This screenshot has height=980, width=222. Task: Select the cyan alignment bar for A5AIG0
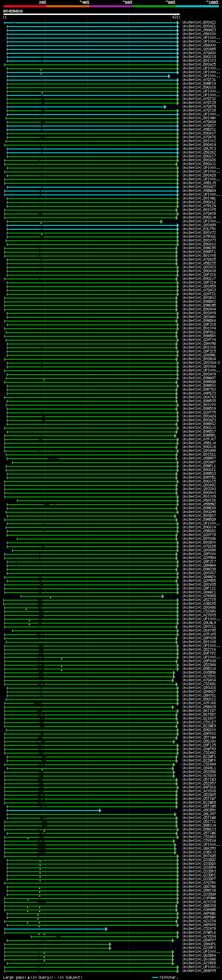(92, 34)
